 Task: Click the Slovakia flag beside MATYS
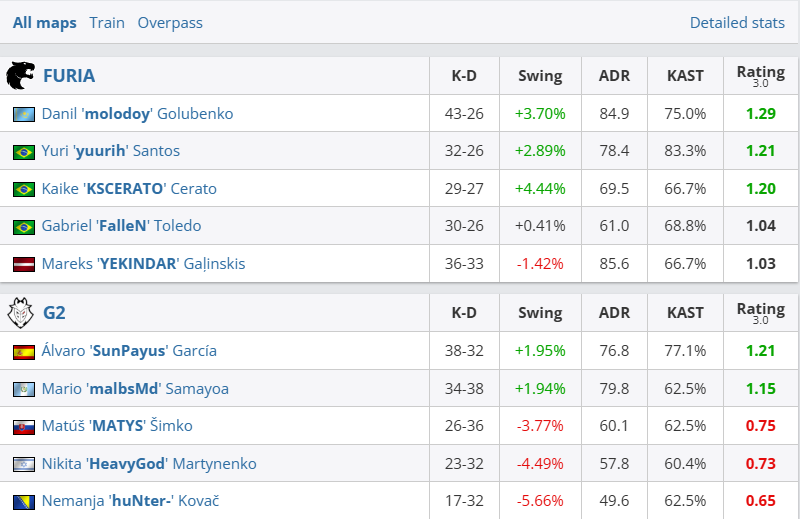click(x=24, y=427)
